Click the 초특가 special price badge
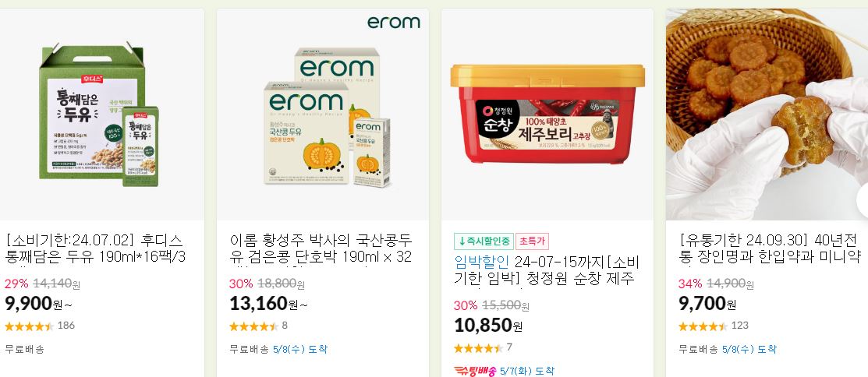This screenshot has width=868, height=377. 532,241
